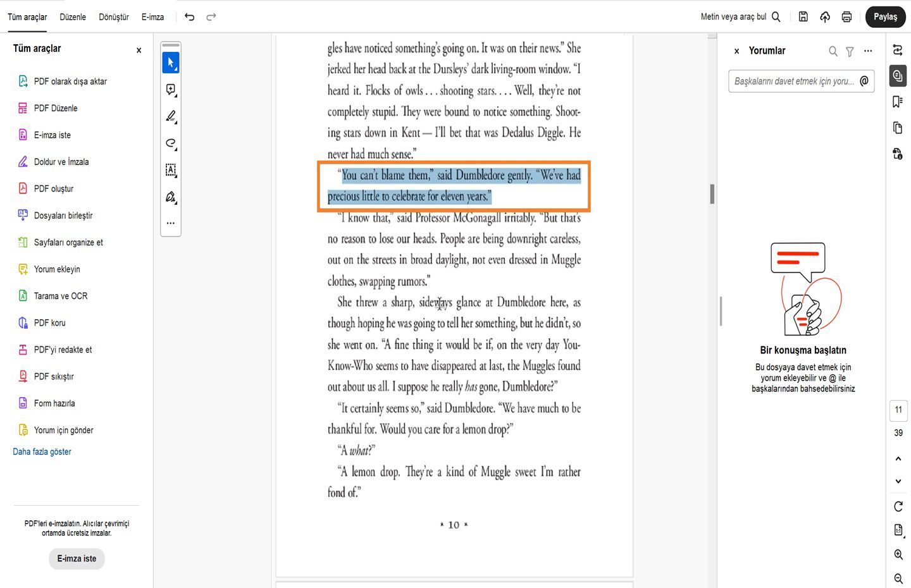Print the document
The height and width of the screenshot is (588, 911).
click(x=846, y=17)
